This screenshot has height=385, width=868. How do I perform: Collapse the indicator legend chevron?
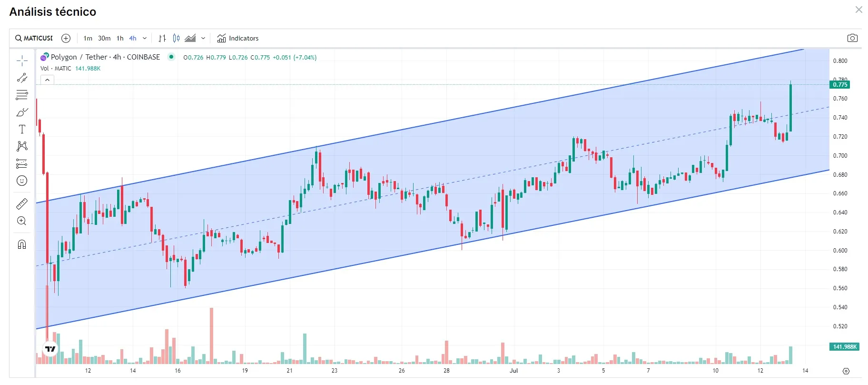47,80
